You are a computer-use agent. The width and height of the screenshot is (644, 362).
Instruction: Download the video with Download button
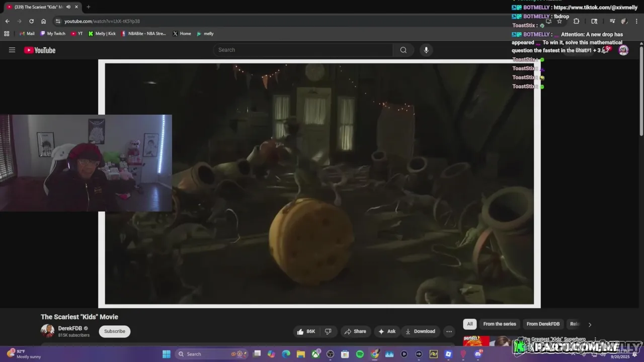click(420, 331)
